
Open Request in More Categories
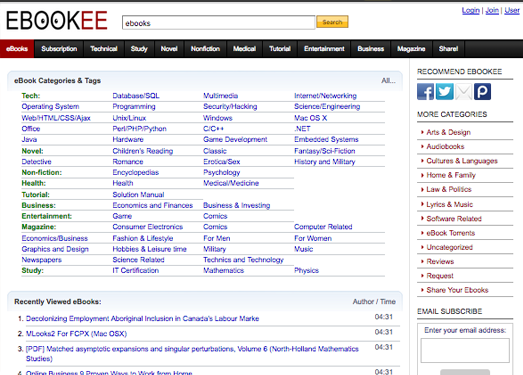[440, 276]
